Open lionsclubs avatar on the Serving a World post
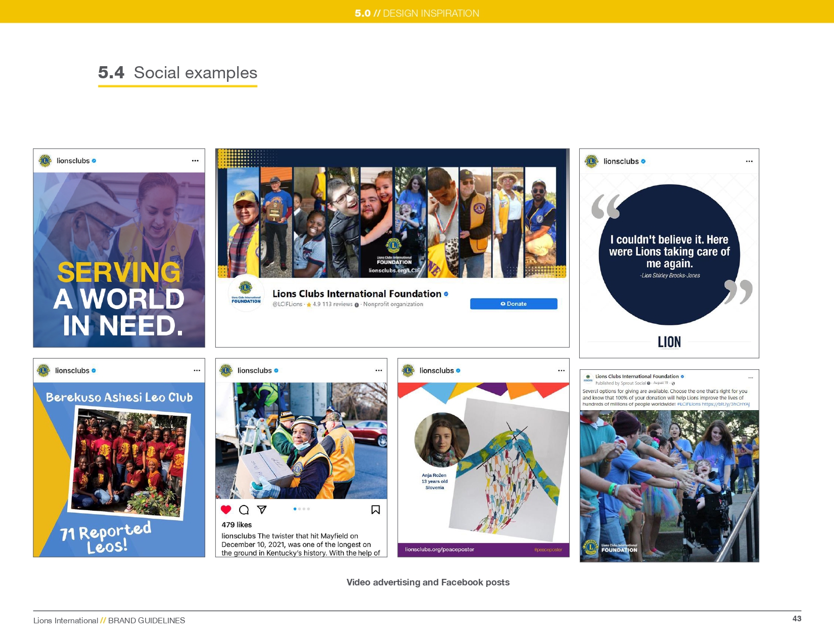 45,161
